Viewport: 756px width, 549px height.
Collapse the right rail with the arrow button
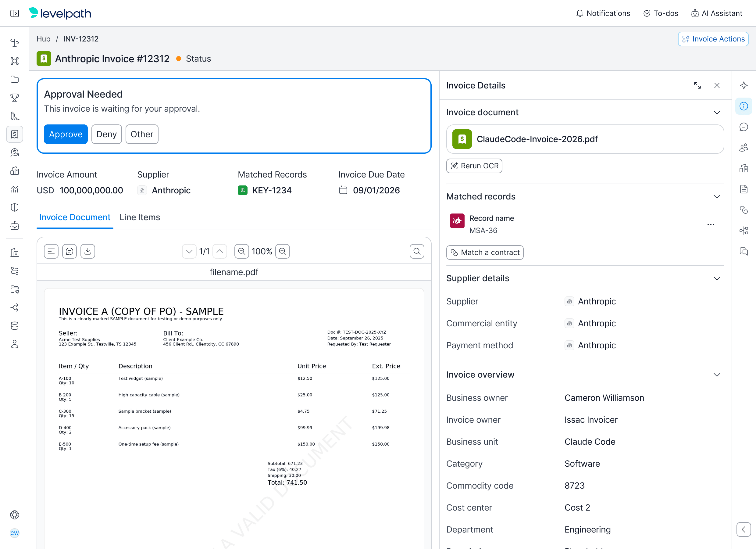pyautogui.click(x=744, y=529)
